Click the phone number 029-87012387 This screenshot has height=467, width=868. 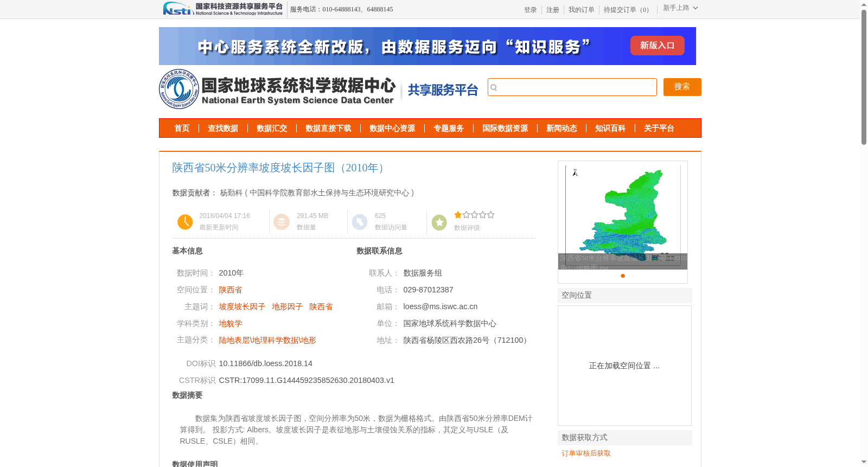(x=428, y=290)
